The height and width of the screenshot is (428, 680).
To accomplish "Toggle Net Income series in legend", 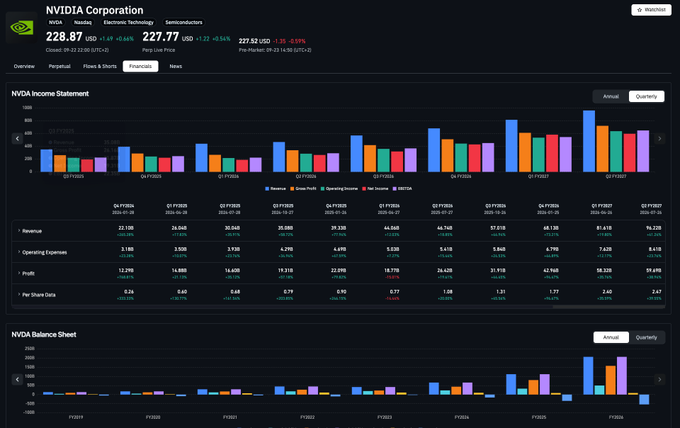I will [375, 189].
